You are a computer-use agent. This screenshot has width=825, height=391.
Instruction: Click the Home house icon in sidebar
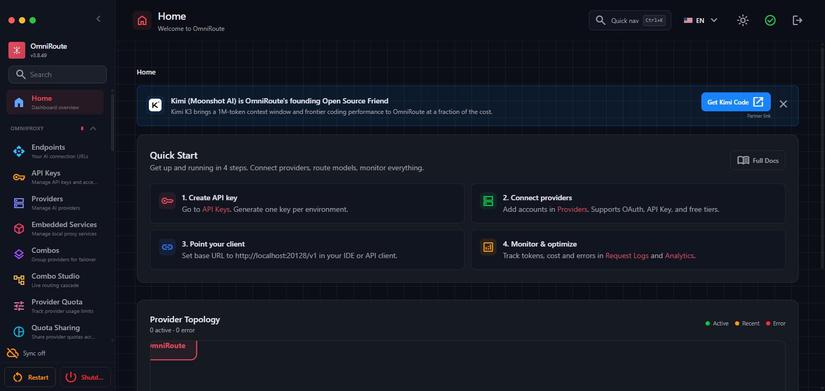coord(19,102)
